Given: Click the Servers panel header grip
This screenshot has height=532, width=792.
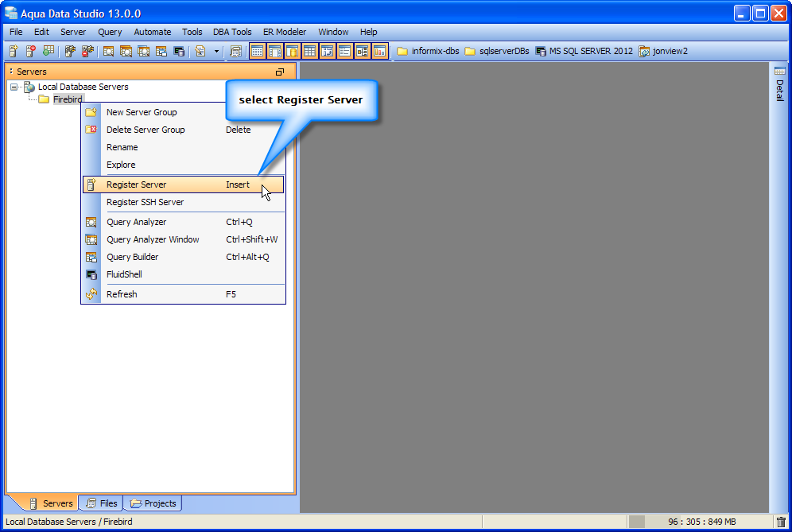Looking at the screenshot, I should (11, 72).
